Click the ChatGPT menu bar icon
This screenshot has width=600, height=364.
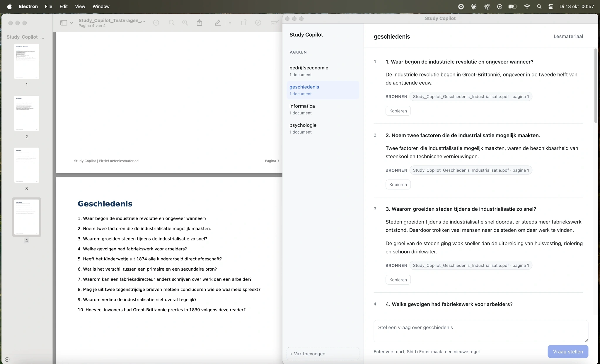[x=487, y=6]
